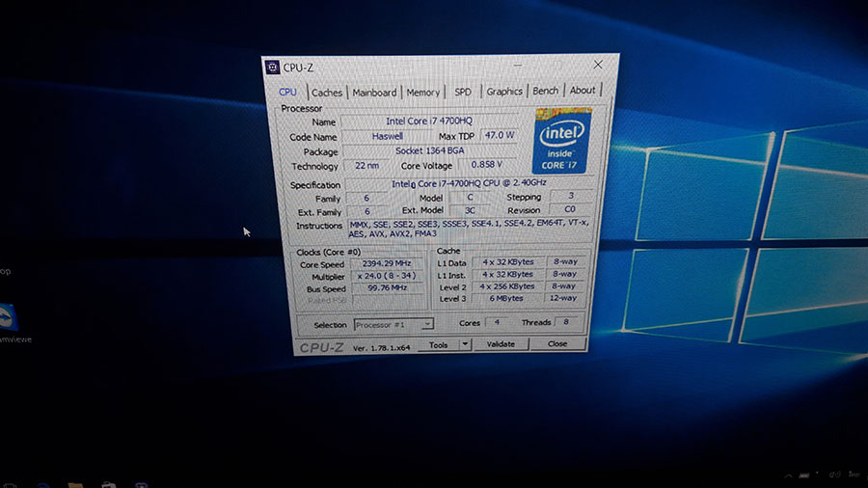Click the CPU-Z logo text at bottom
The height and width of the screenshot is (488, 868).
[321, 347]
